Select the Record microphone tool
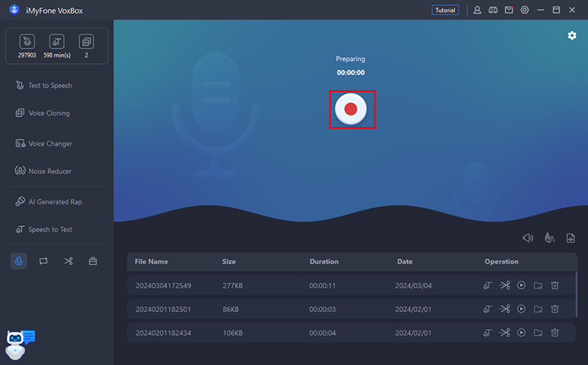The image size is (588, 365). (x=19, y=261)
